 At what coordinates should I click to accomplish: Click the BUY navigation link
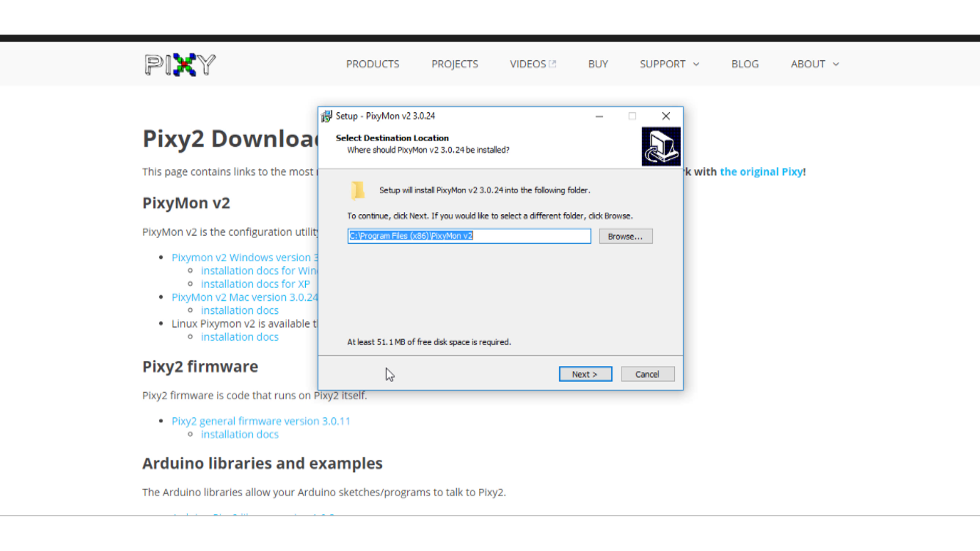[598, 64]
